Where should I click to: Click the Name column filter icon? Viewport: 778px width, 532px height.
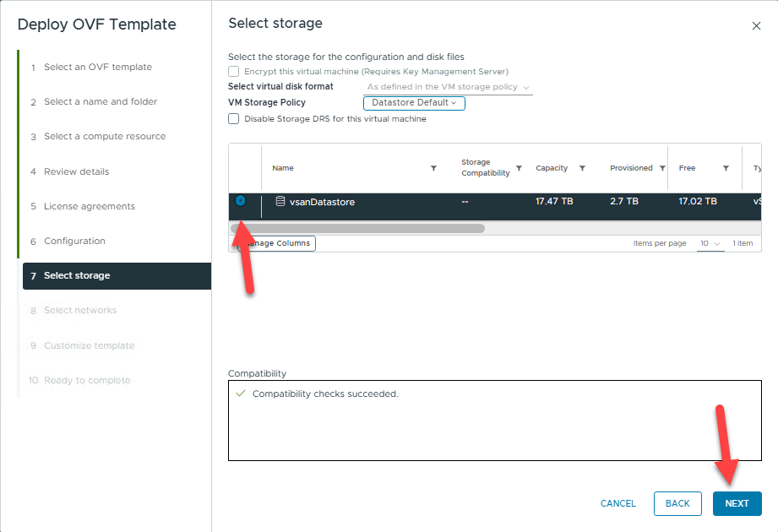pyautogui.click(x=433, y=168)
